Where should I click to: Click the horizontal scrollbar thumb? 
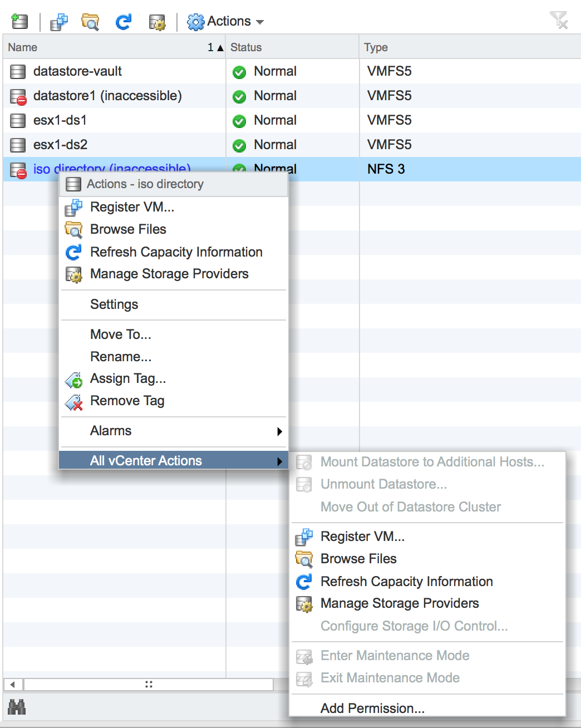(149, 684)
